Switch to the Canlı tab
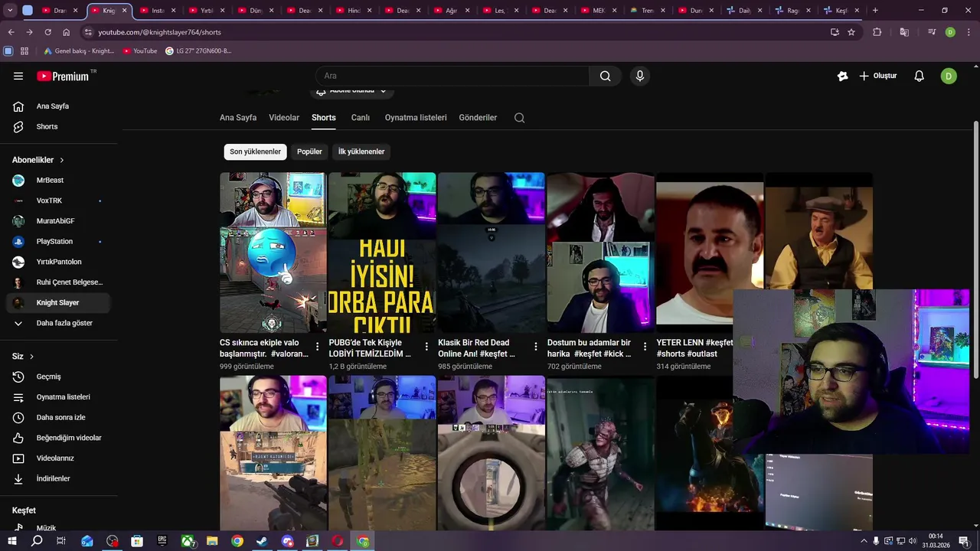Viewport: 980px width, 551px height. (361, 118)
